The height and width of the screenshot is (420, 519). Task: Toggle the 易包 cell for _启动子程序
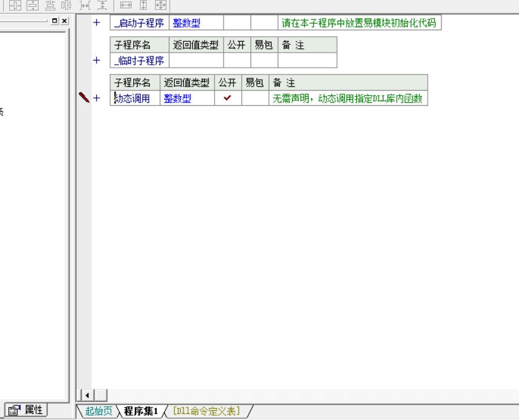(x=264, y=23)
